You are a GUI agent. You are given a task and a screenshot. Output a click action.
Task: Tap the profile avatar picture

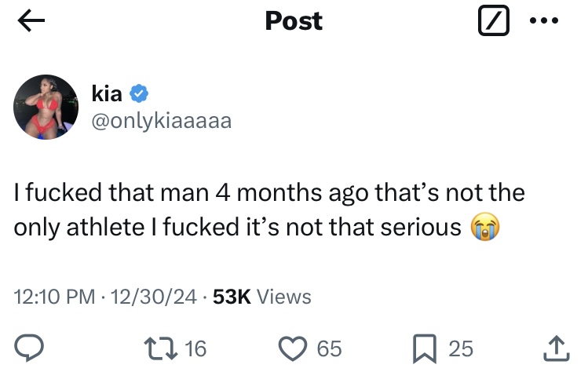point(47,108)
